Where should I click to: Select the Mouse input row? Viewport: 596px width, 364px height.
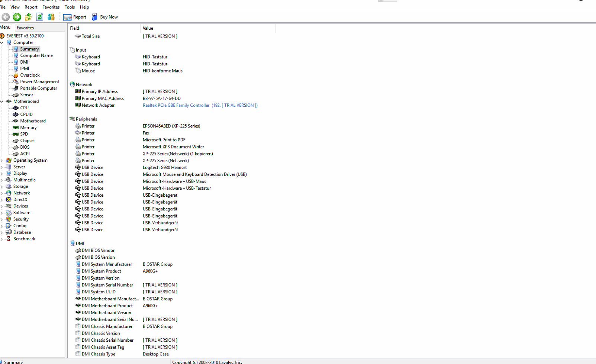click(x=172, y=71)
